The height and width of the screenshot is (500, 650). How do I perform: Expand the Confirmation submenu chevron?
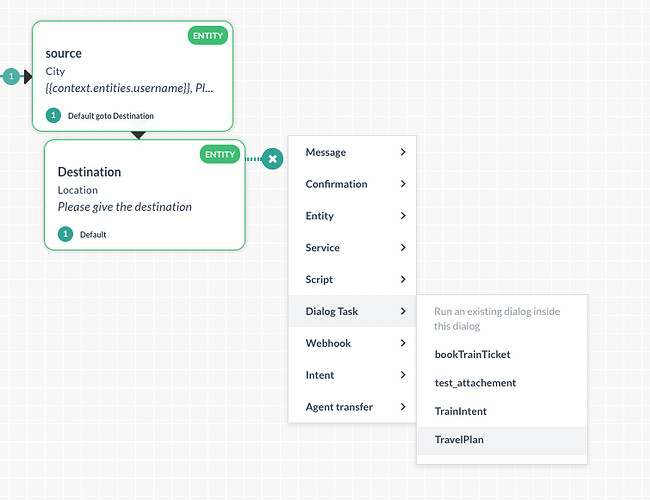pos(403,184)
